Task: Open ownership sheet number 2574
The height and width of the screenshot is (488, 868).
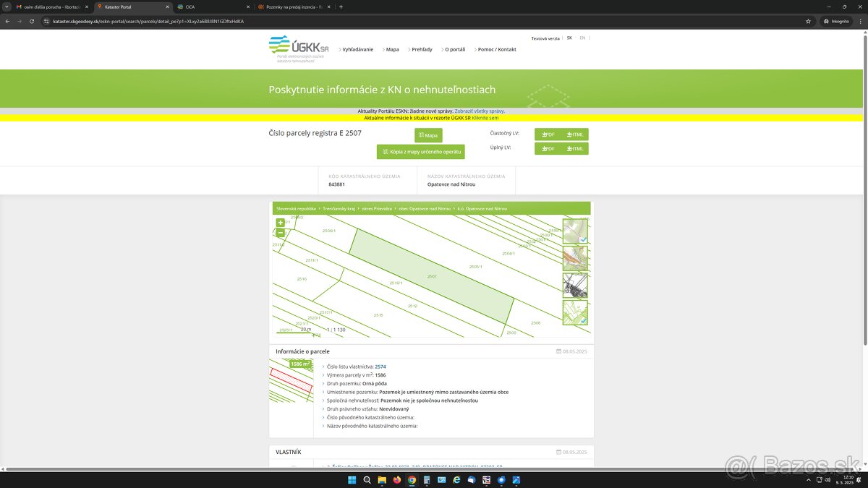Action: 380,367
